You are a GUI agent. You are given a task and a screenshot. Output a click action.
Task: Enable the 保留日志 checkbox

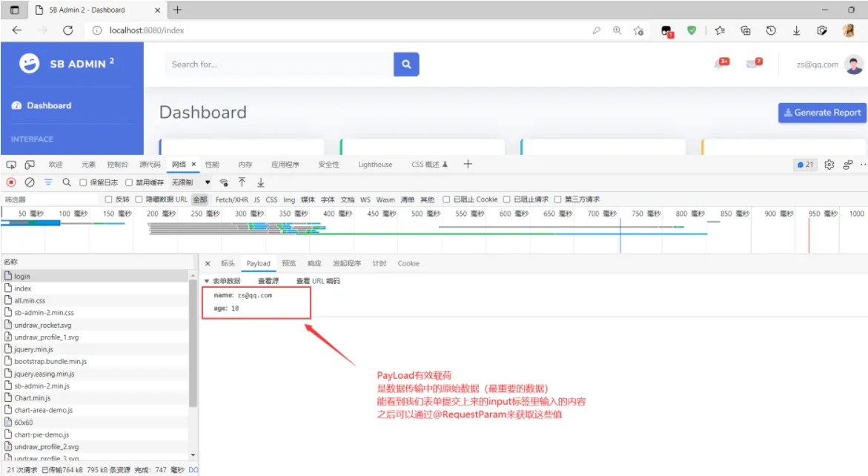pos(83,182)
